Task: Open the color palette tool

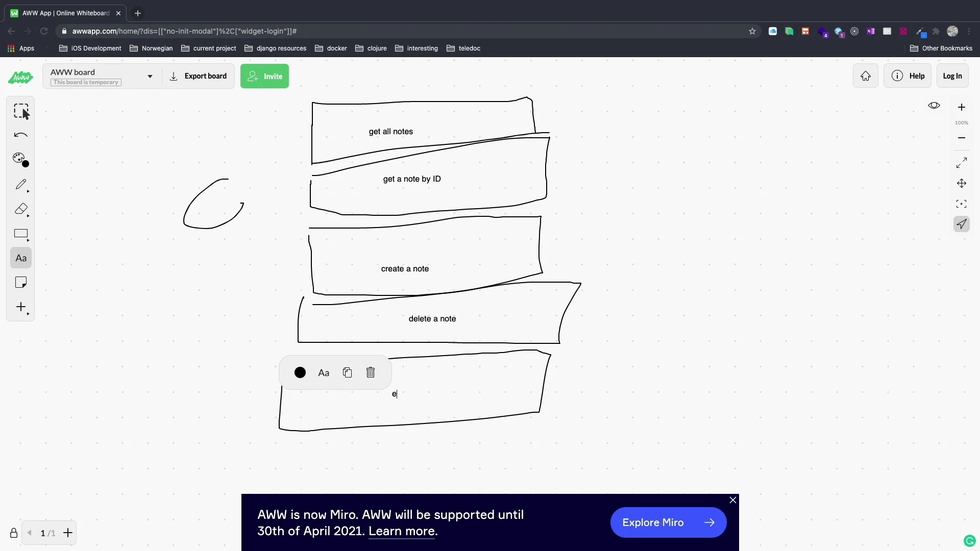Action: click(21, 160)
